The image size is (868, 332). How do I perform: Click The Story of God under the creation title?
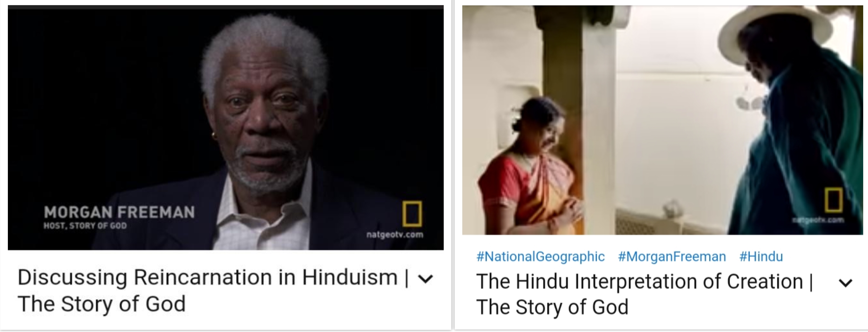552,307
